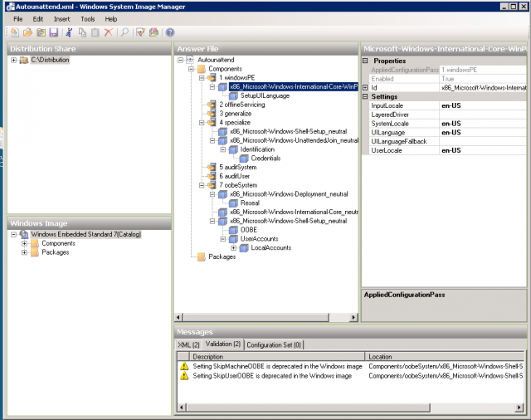531x420 pixels.
Task: Click the Create Configuration Set toolbar icon
Action: point(153,32)
